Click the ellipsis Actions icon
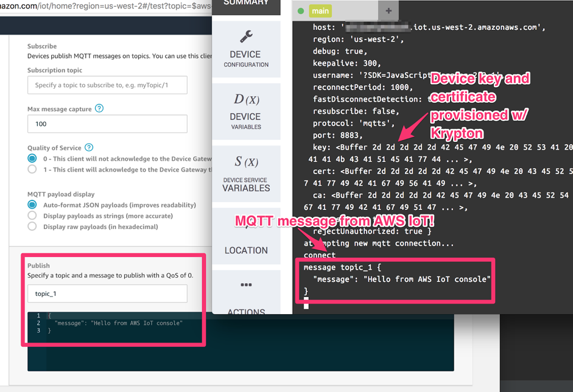573x392 pixels. [x=246, y=285]
